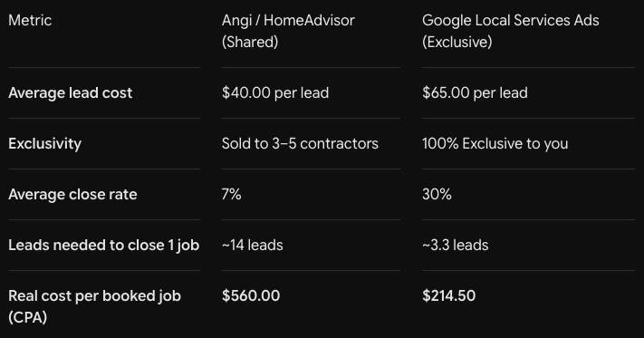Select the $40.00 per lead cell
The image size is (644, 338).
point(275,92)
